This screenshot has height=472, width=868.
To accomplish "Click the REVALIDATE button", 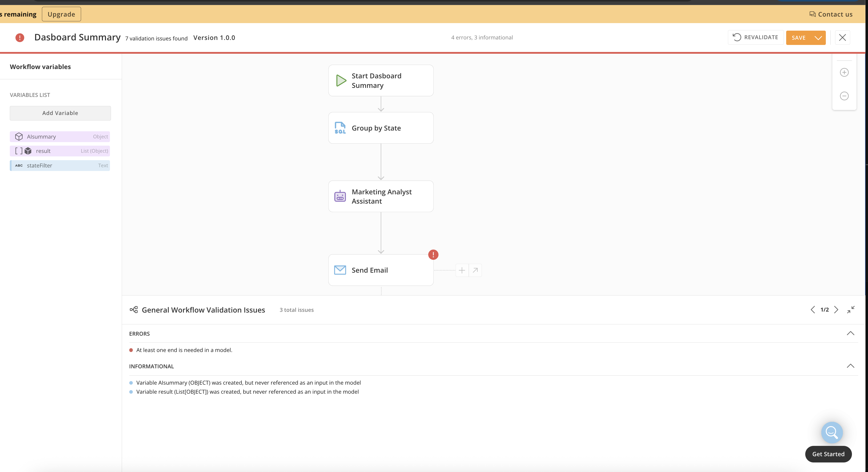I will pyautogui.click(x=756, y=37).
